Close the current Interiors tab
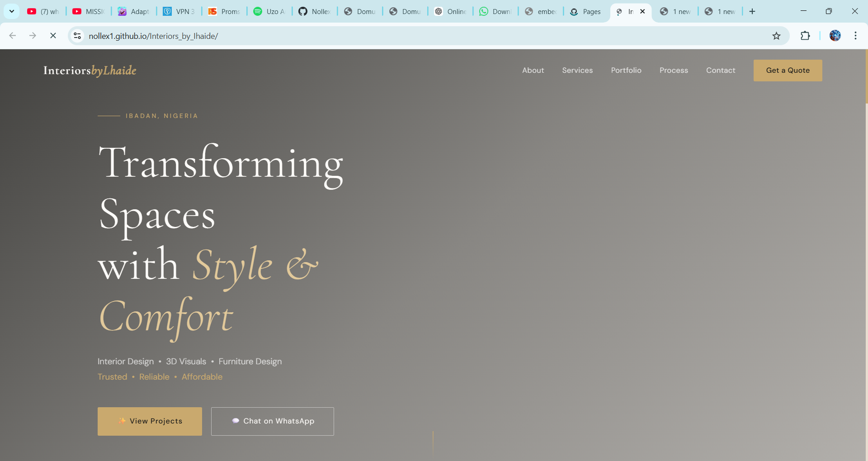The height and width of the screenshot is (461, 868). pos(642,11)
